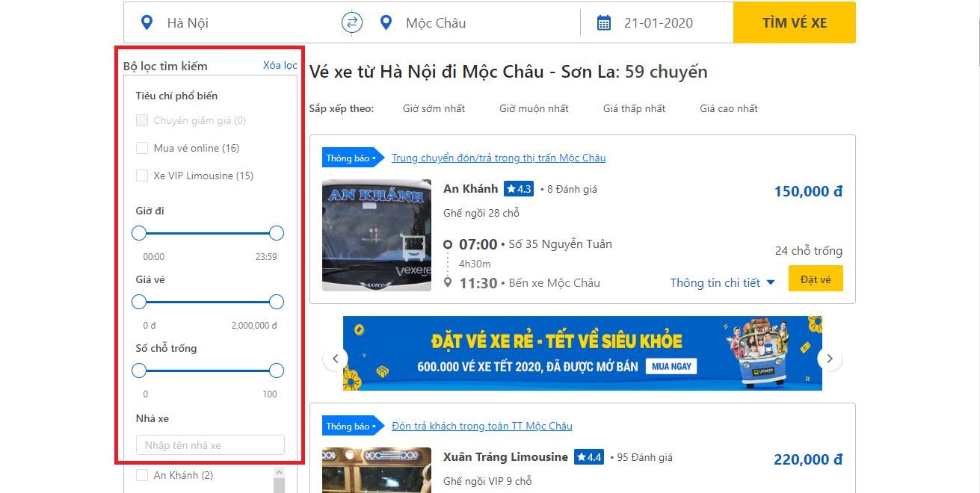The image size is (980, 493).
Task: Click the TÌM VÉ XE search button
Action: point(795,22)
